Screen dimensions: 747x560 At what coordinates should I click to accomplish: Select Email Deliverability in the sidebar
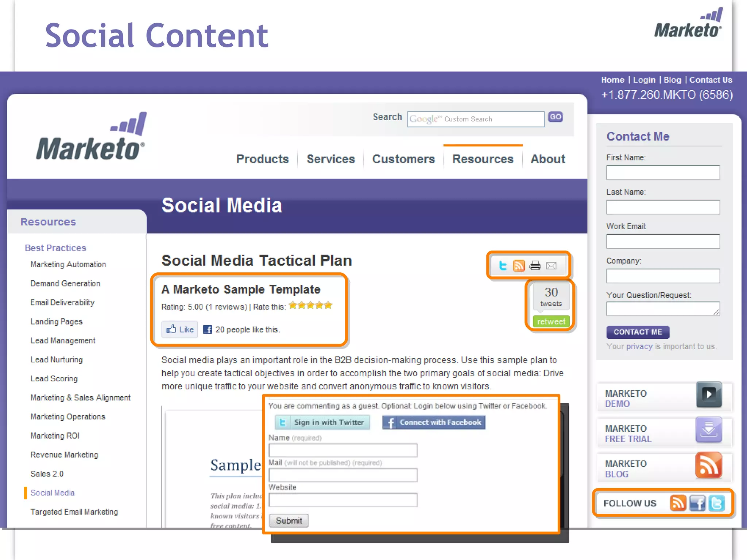tap(62, 303)
